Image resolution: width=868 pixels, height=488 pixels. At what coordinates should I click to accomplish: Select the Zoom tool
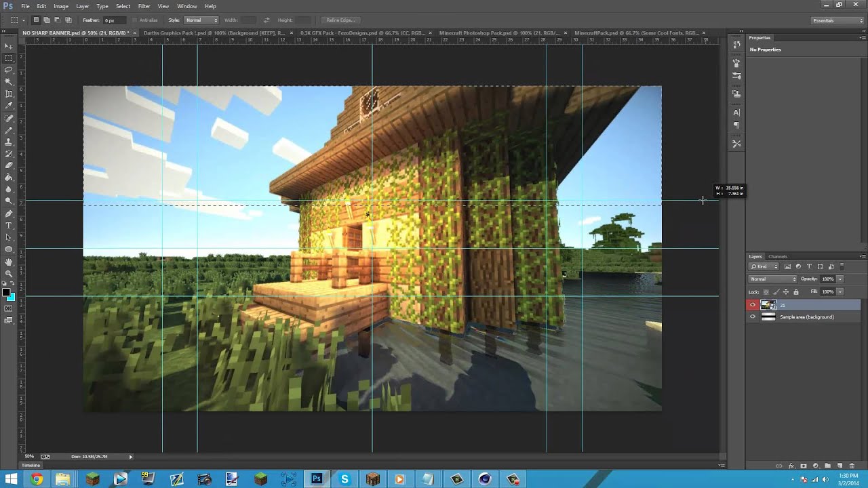click(9, 273)
